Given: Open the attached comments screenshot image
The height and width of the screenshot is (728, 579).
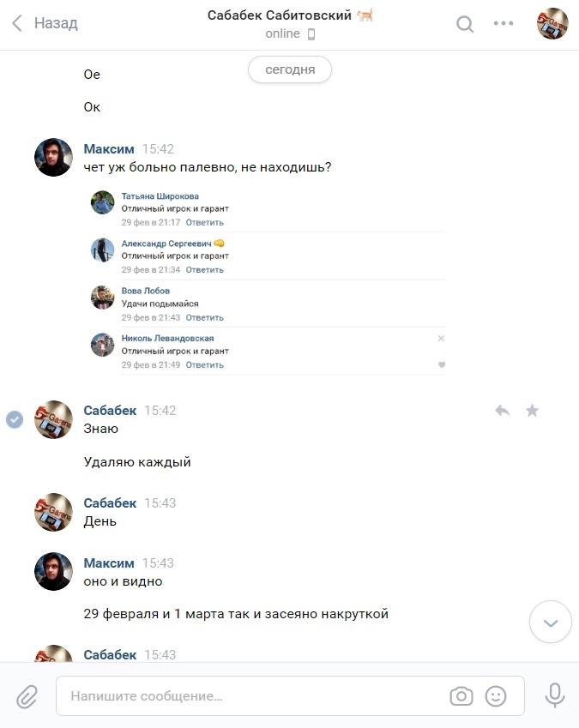Looking at the screenshot, I should (268, 281).
